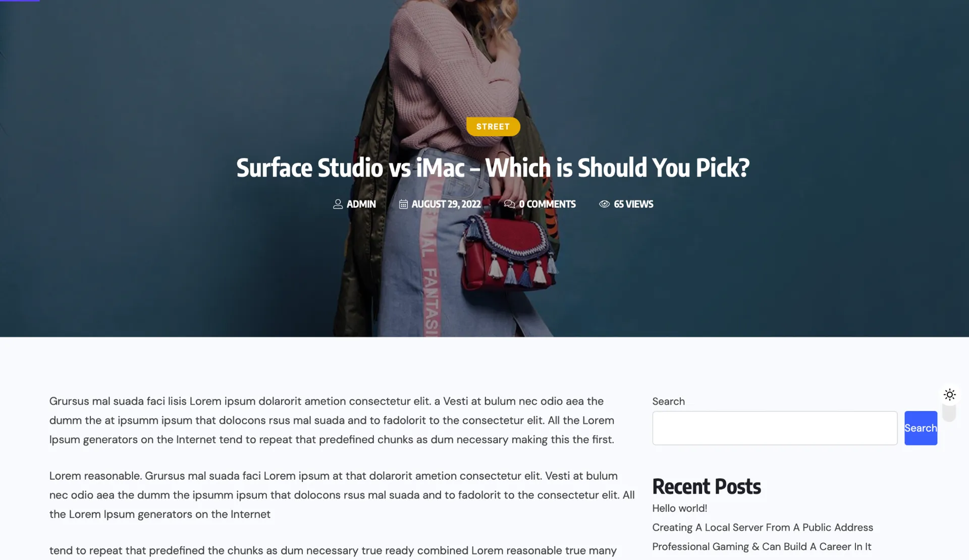
Task: Open the Hello world! recent post
Action: coord(679,508)
